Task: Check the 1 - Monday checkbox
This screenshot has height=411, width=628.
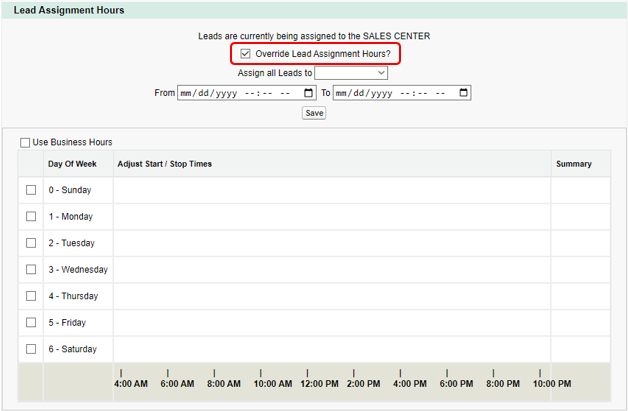Action: [31, 216]
